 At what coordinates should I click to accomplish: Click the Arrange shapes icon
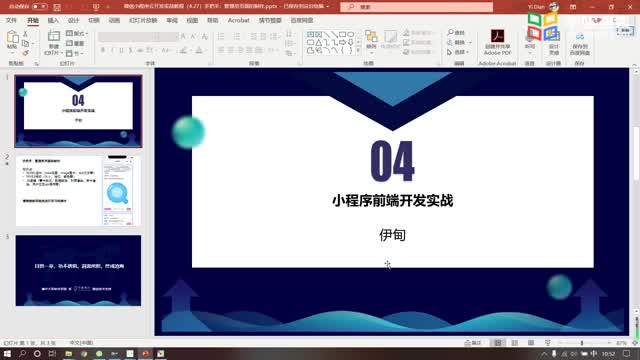click(371, 40)
